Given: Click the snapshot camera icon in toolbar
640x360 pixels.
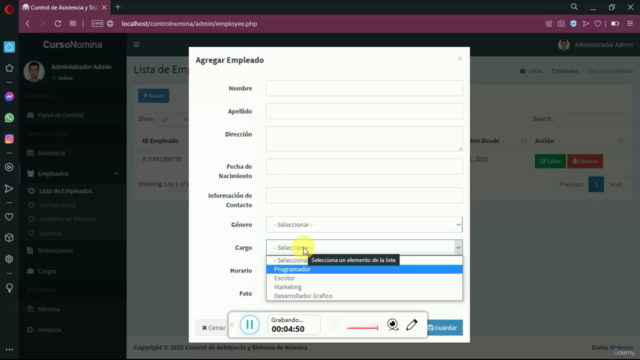Looking at the screenshot, I should tap(561, 24).
